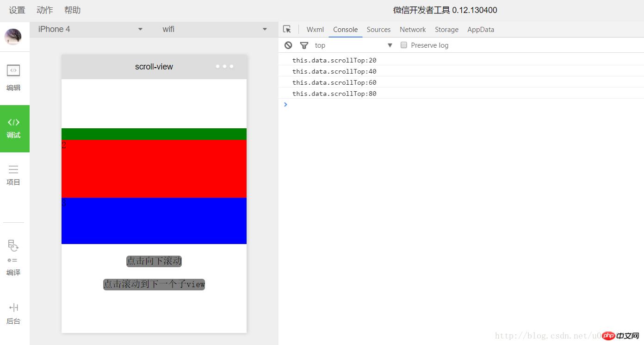Open the 编辑 (Edit) code panel
644x345 pixels.
[13, 77]
